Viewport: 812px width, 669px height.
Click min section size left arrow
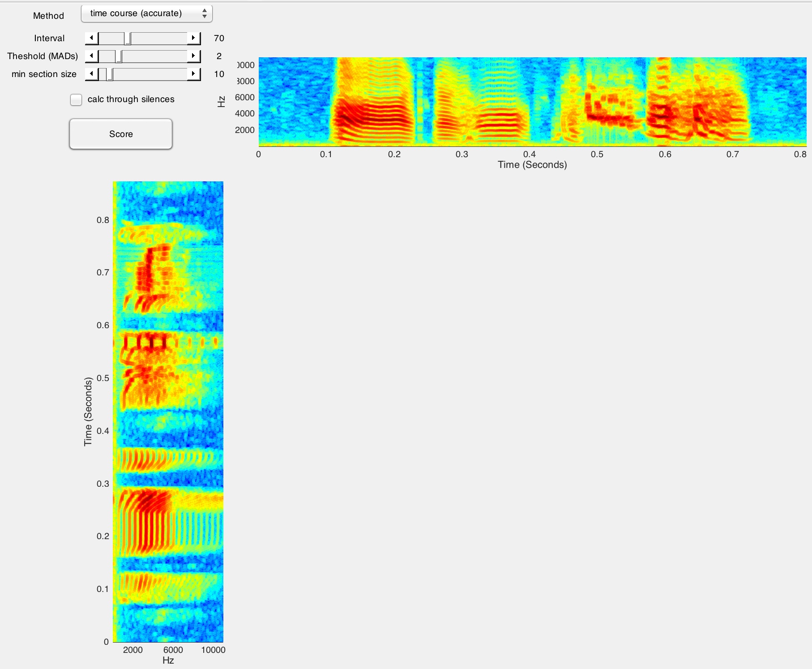(x=92, y=74)
